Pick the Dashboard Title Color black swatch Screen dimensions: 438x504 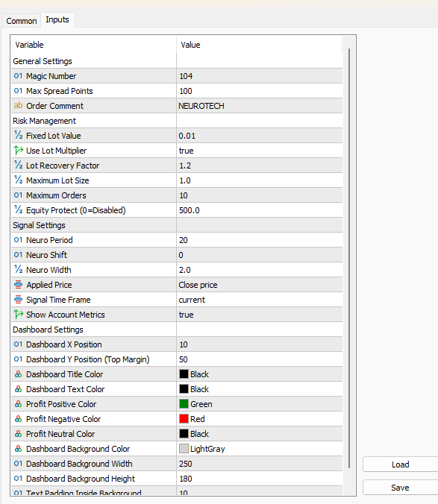[184, 374]
